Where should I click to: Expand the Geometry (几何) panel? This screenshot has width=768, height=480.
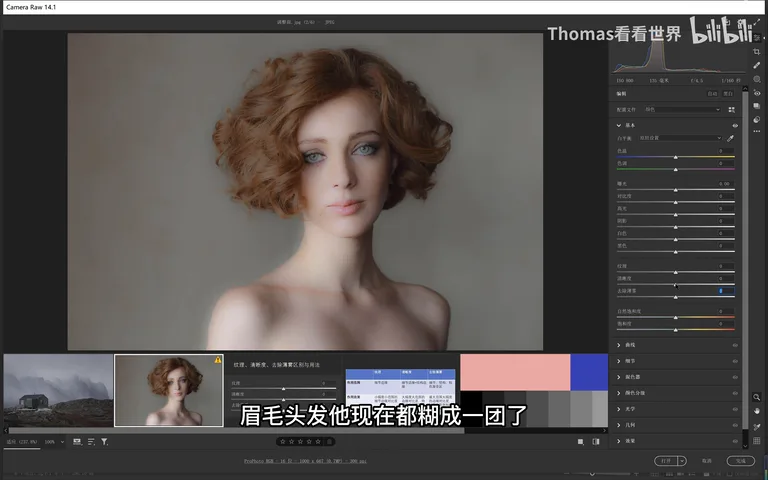(x=619, y=425)
